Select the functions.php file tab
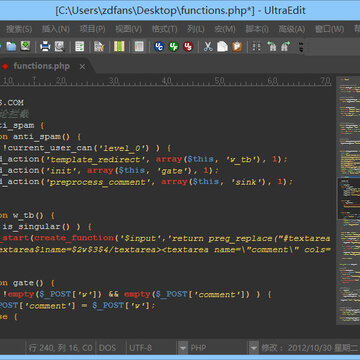 (42, 66)
